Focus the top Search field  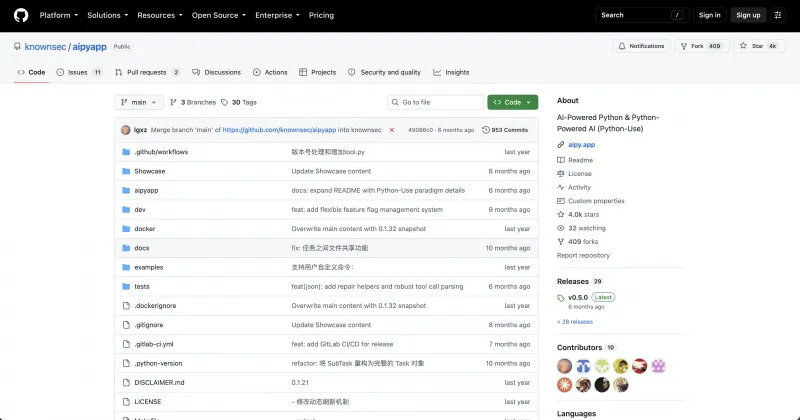(642, 15)
